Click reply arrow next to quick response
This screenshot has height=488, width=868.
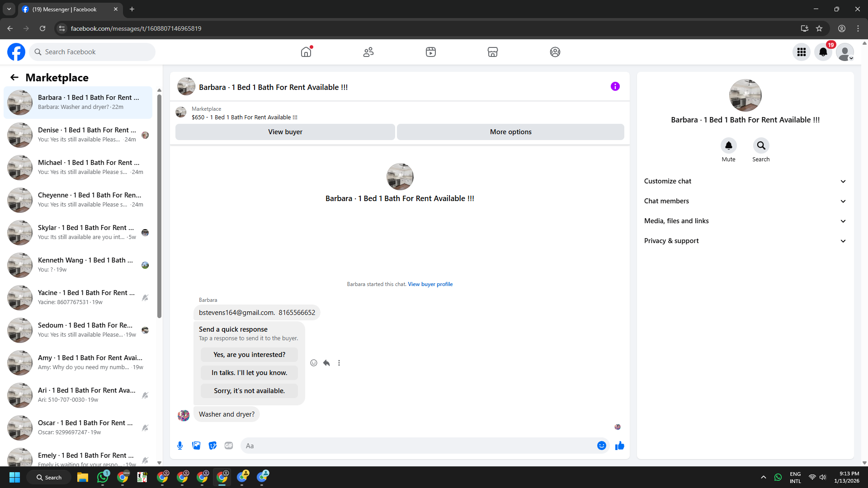coord(326,363)
